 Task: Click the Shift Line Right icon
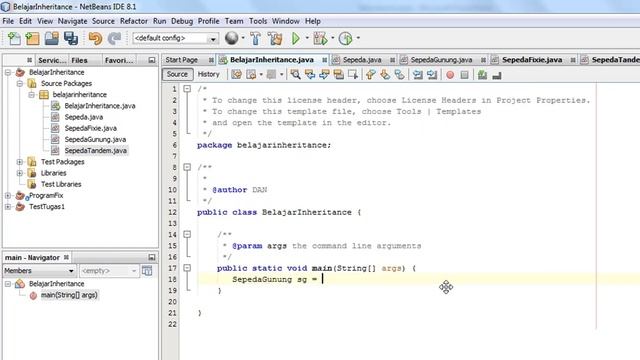pos(432,74)
